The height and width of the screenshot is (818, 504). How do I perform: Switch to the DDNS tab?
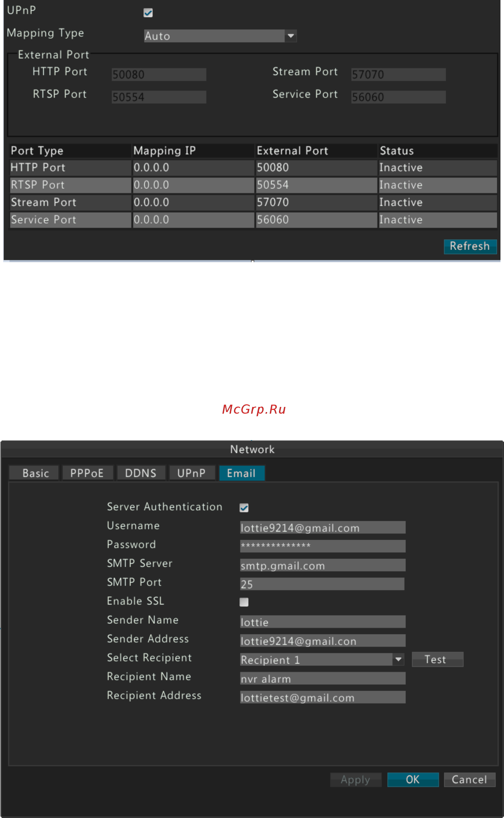(x=141, y=473)
